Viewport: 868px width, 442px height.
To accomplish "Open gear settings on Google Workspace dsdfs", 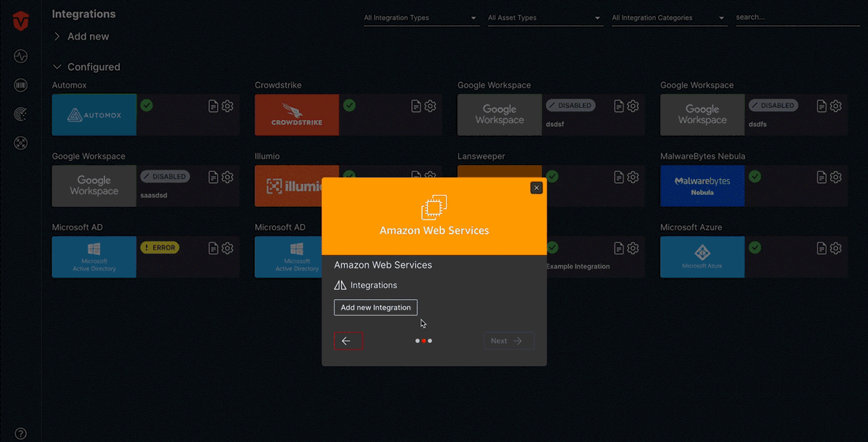I will coord(836,106).
